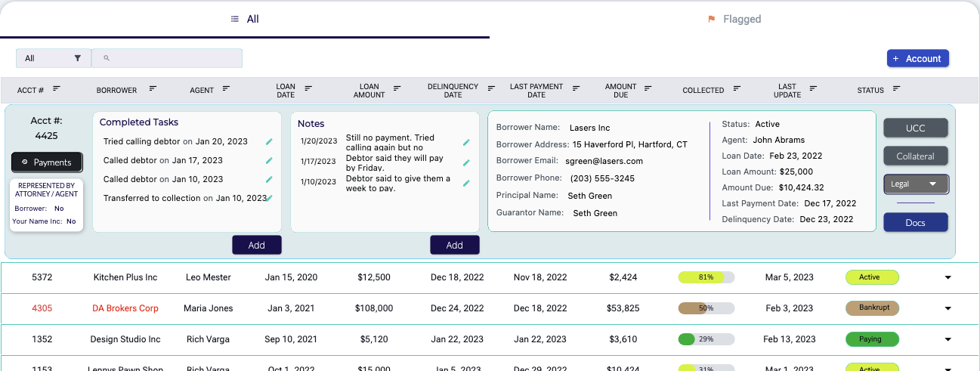Open Payments for account 4425
980x371 pixels.
click(47, 162)
